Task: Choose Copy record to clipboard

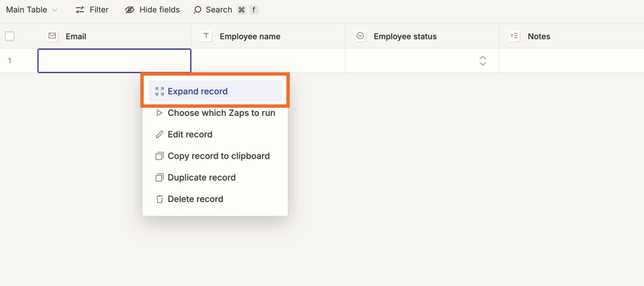Action: (215, 156)
